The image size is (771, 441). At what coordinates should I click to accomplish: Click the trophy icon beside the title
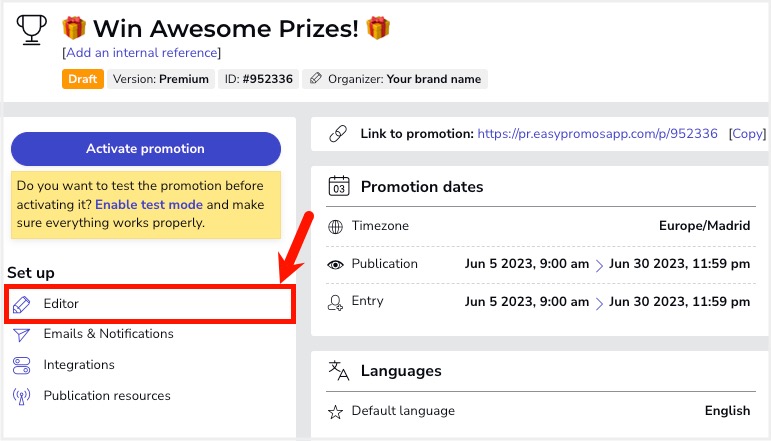pyautogui.click(x=32, y=30)
